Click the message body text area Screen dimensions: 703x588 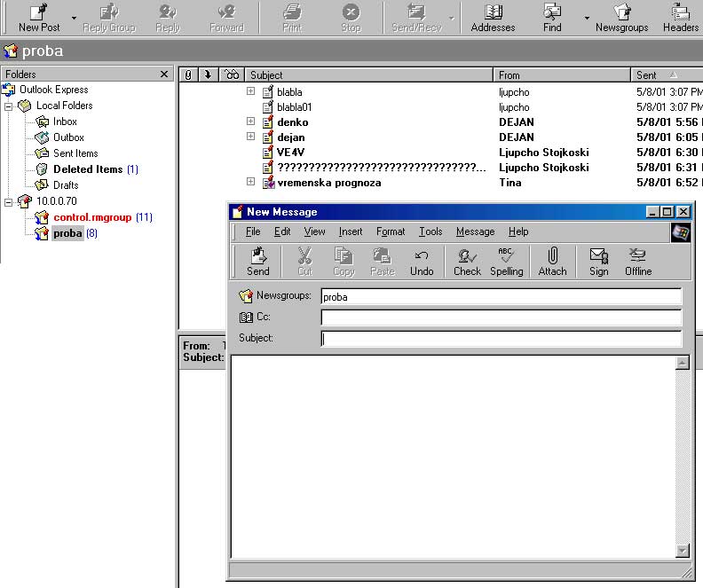[454, 457]
